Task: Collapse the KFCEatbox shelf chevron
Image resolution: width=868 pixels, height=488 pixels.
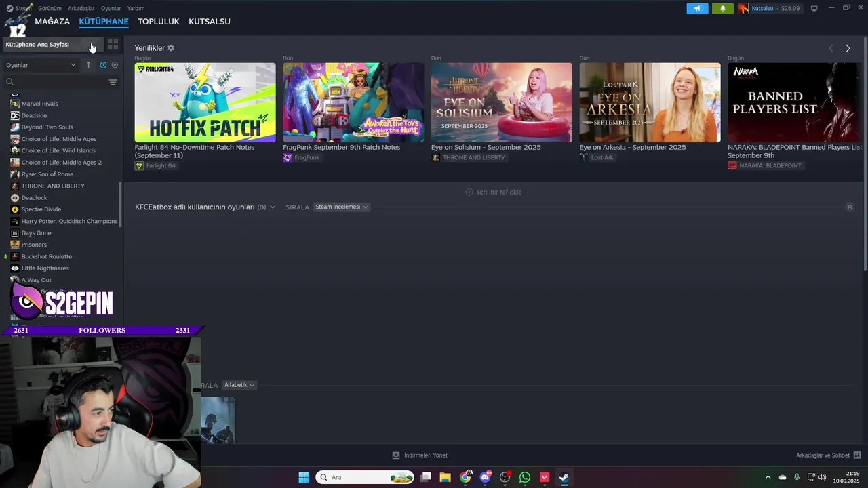Action: coord(850,207)
